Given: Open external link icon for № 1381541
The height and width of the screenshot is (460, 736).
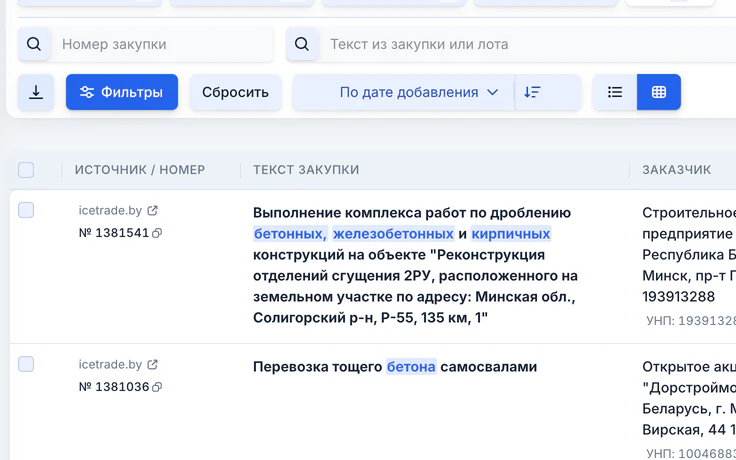Looking at the screenshot, I should pos(153,210).
